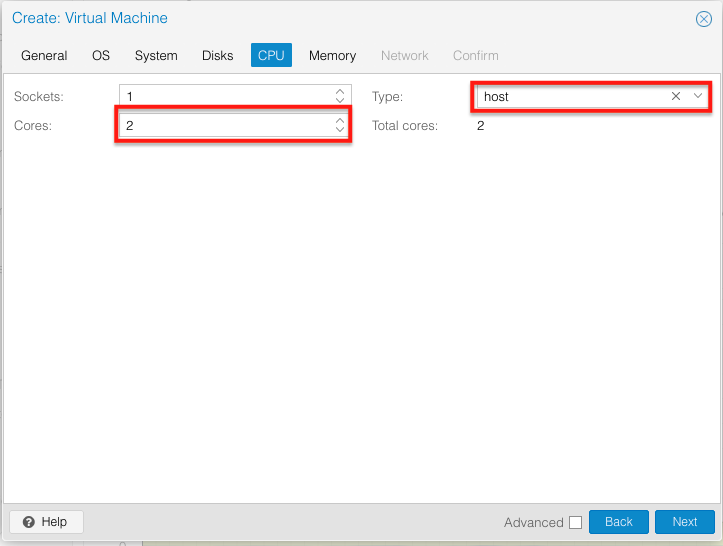This screenshot has width=723, height=546.
Task: Switch to the Memory tab
Action: [332, 56]
